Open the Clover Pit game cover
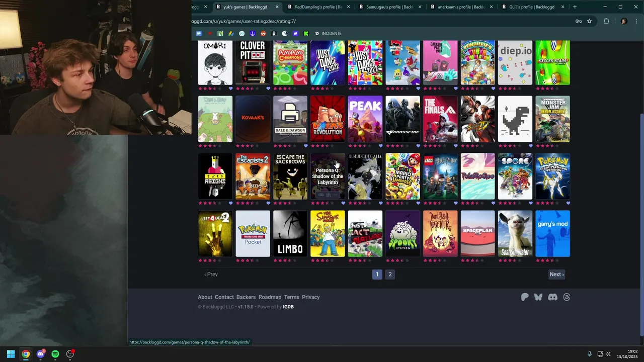Screen dimensions: 644x362 click(253, 63)
